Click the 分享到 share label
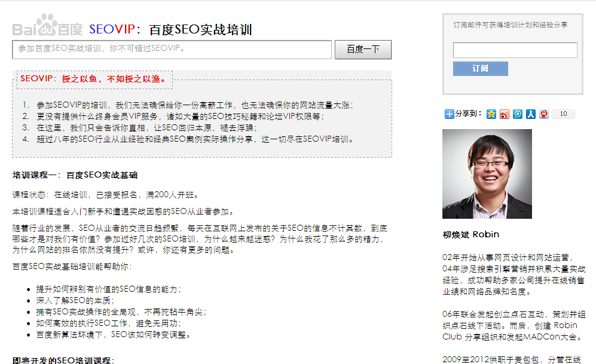Image resolution: width=596 pixels, height=364 pixels. point(468,114)
